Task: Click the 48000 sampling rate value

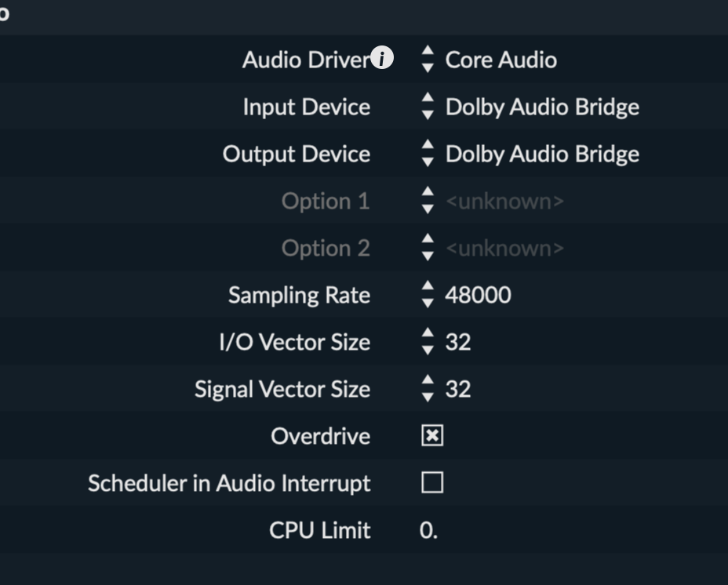Action: 479,295
